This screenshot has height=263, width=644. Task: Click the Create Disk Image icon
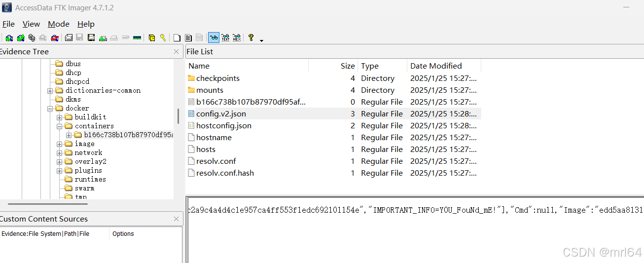coord(69,38)
